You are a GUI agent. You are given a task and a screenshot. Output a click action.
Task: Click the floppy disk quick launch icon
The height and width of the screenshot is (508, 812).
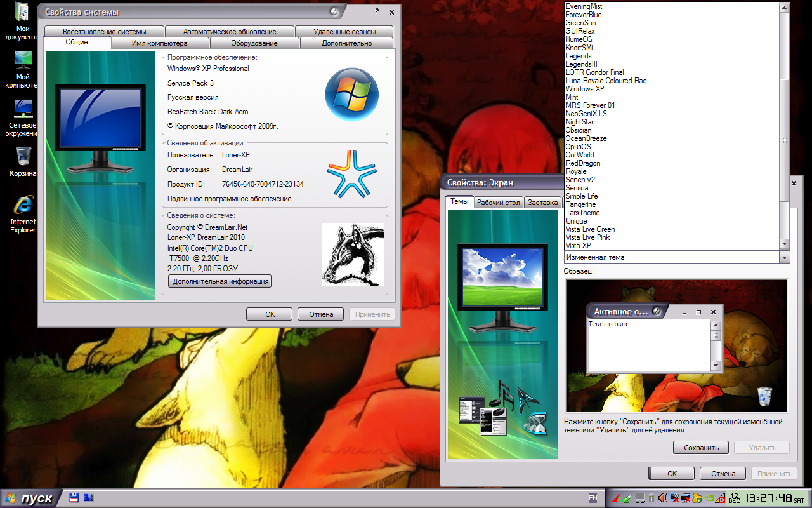[74, 498]
